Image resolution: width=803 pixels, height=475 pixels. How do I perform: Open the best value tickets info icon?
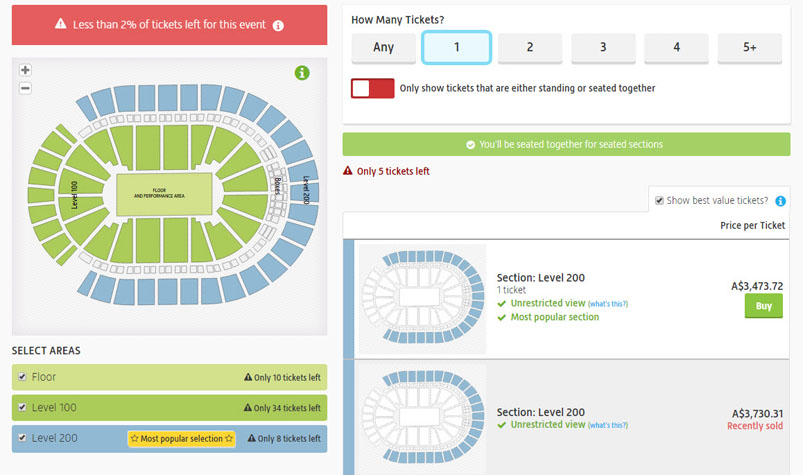pos(780,201)
